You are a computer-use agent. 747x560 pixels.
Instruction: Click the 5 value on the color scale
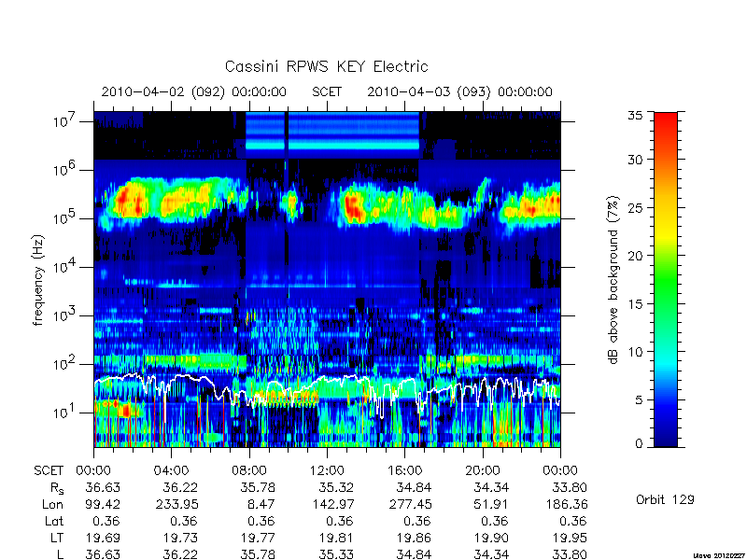click(x=639, y=399)
